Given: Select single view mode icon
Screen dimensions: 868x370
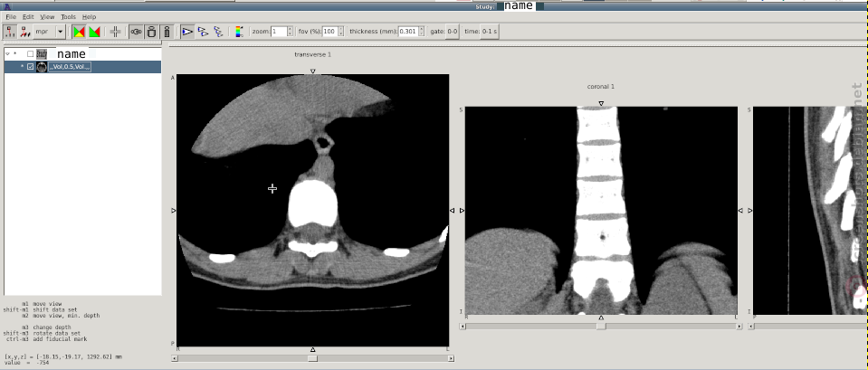Looking at the screenshot, I should pos(187,32).
